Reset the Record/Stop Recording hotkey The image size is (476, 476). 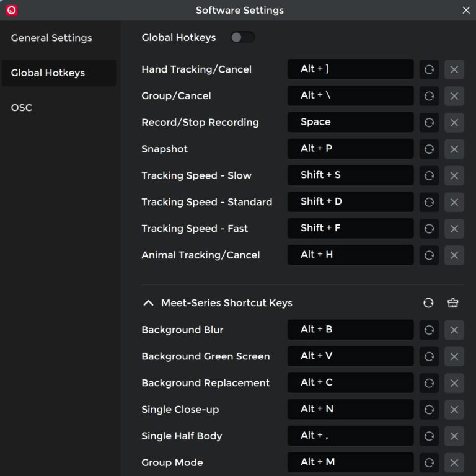[x=429, y=123]
